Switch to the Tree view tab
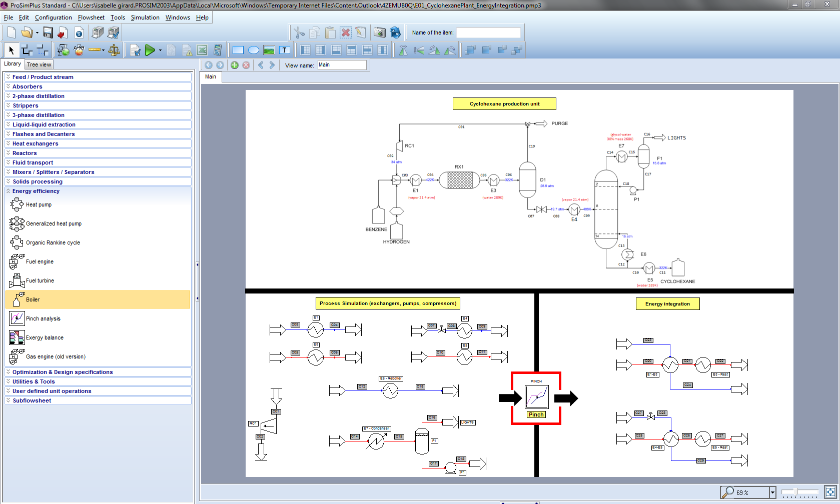 [x=39, y=64]
